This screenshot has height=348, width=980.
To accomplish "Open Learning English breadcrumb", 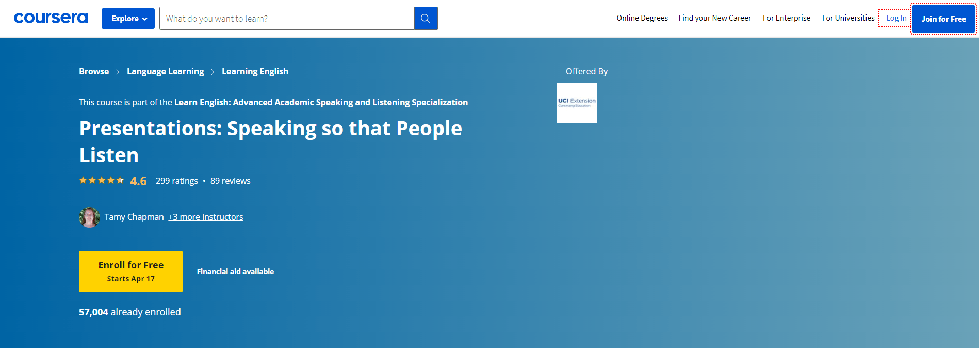I will coord(255,71).
